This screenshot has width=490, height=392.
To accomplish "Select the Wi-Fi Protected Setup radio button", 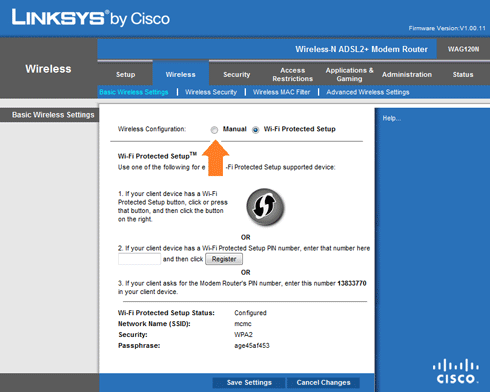I will pyautogui.click(x=255, y=130).
